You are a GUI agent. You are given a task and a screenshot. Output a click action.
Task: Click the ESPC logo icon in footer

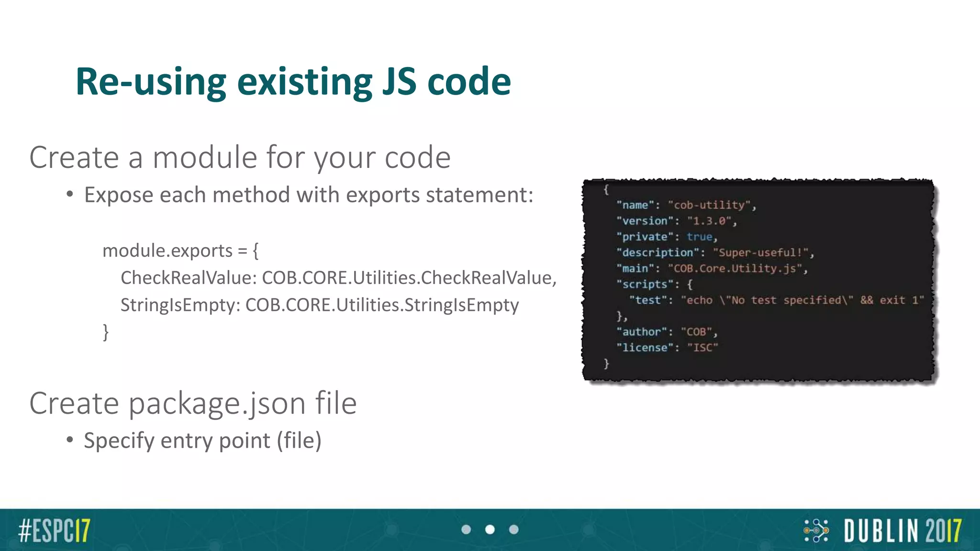(x=816, y=530)
